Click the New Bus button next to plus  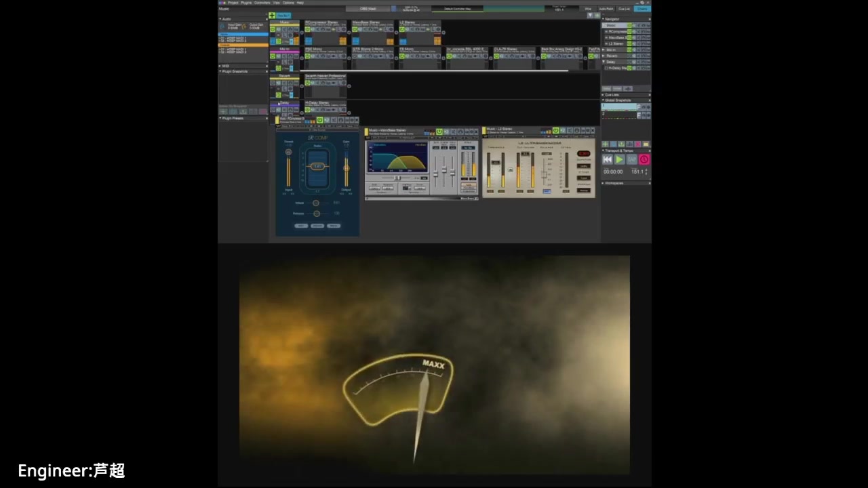pyautogui.click(x=284, y=16)
